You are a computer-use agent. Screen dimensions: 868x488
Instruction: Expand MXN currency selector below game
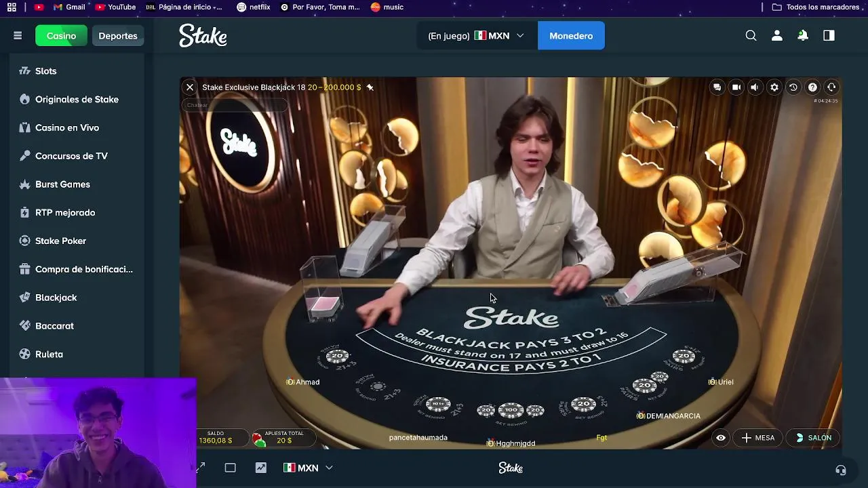click(x=308, y=468)
